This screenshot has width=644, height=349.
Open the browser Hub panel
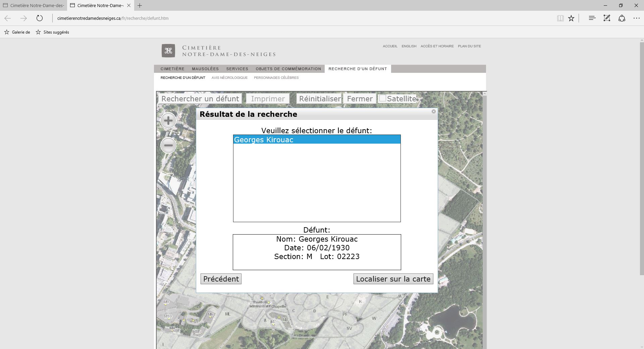[592, 18]
